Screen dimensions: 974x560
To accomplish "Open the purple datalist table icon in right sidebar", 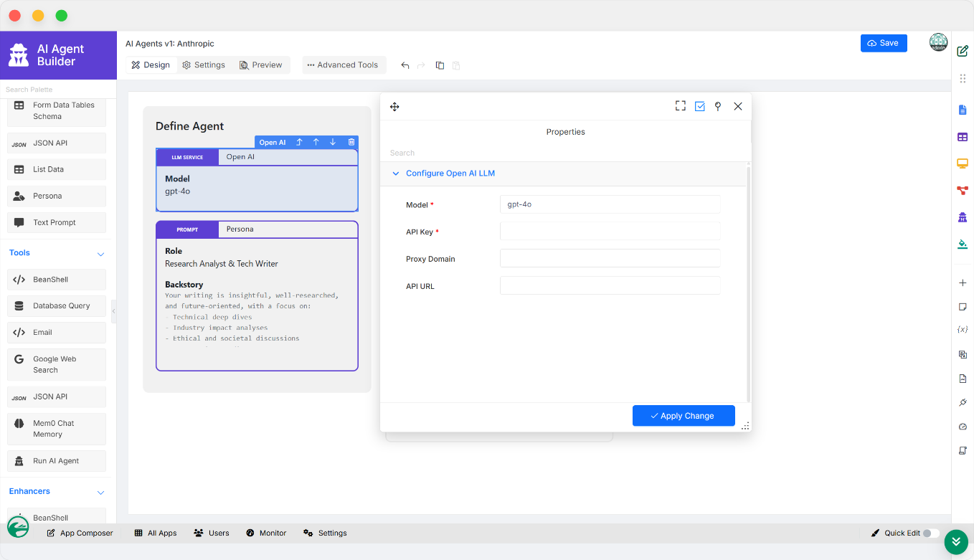I will pyautogui.click(x=963, y=137).
